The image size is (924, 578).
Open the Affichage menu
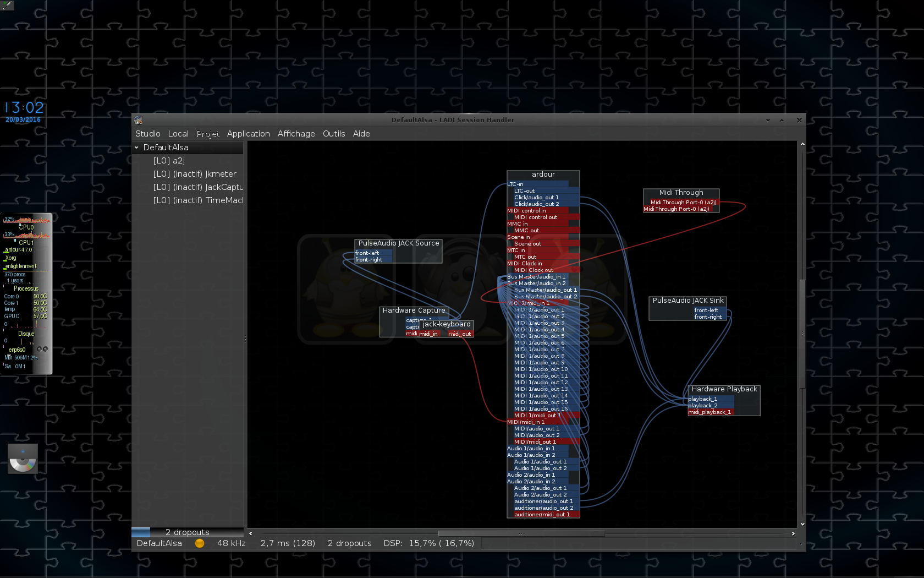[x=296, y=134]
